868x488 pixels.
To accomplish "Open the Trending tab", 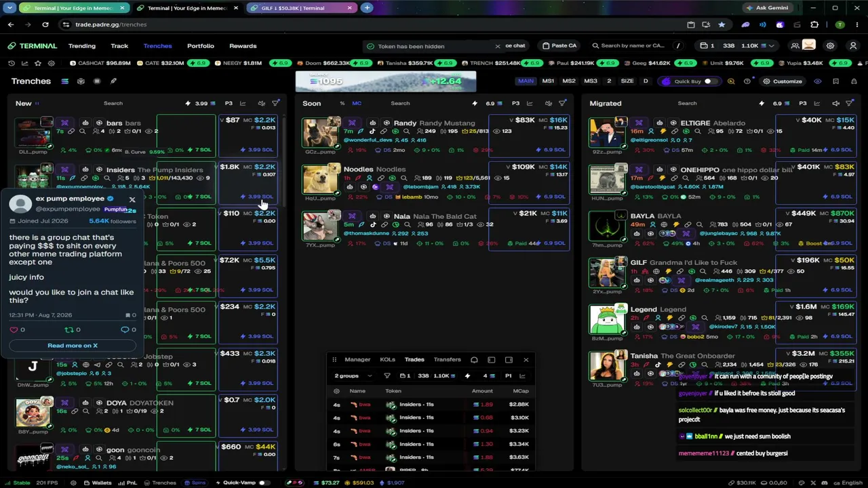I will (x=82, y=46).
